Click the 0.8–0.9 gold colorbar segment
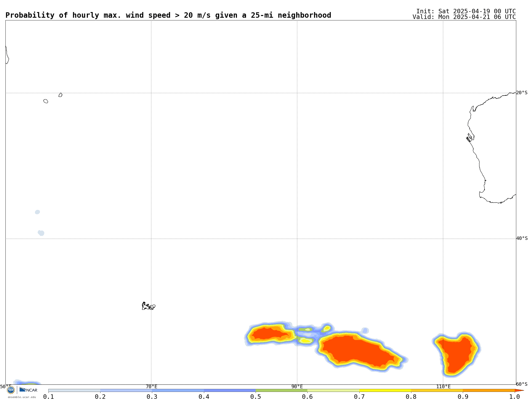Viewport: 532px width, 400px height. 437,390
